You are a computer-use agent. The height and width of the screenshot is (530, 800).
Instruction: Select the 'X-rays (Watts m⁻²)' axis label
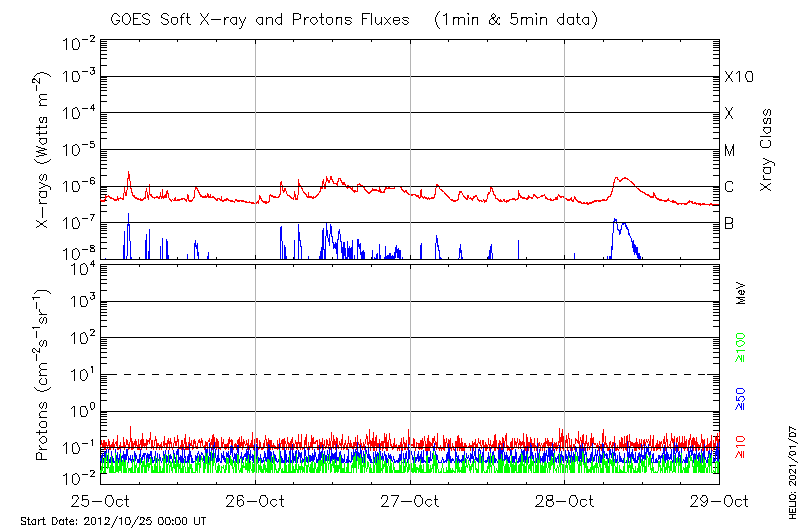tap(44, 151)
